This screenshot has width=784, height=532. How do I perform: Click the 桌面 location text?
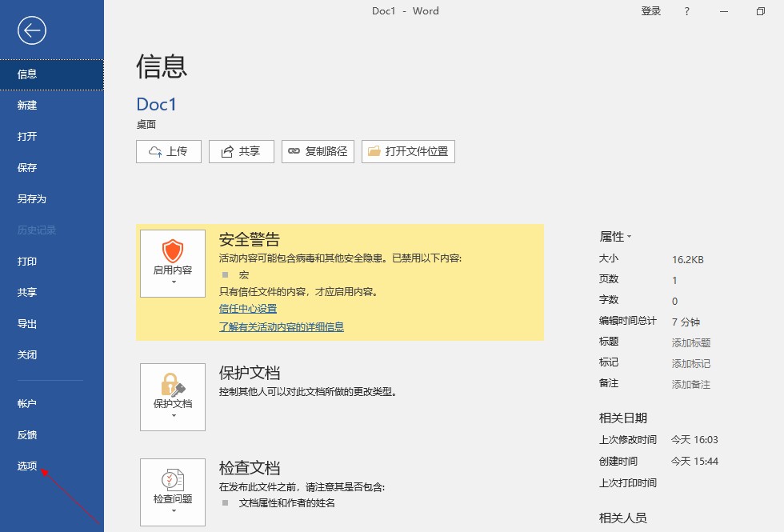tap(146, 125)
